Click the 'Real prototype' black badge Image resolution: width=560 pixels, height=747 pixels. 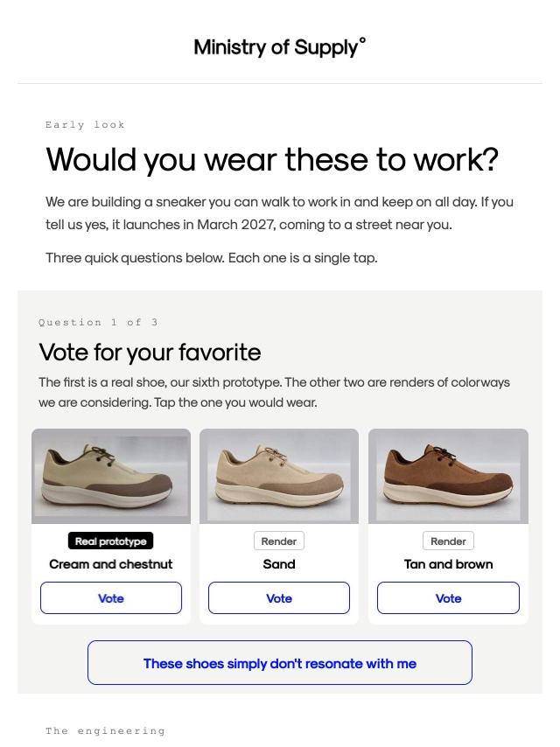click(110, 541)
